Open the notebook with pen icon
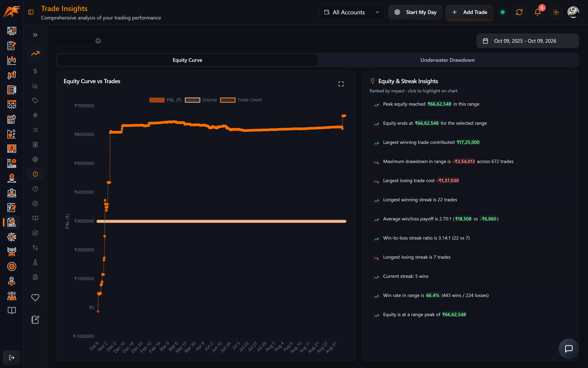The image size is (588, 368). click(35, 320)
